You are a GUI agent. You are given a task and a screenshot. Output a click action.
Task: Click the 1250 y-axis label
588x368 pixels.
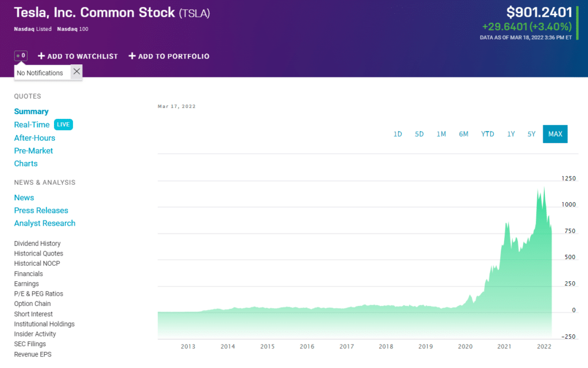coord(568,179)
